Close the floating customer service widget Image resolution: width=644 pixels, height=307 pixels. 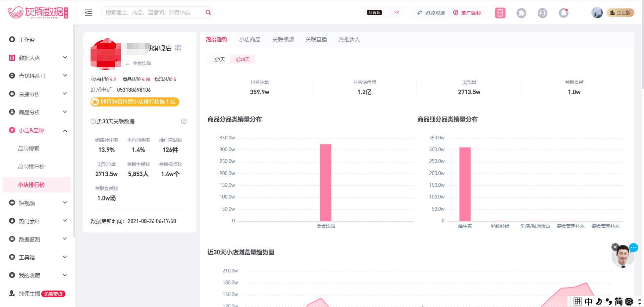coord(615,247)
